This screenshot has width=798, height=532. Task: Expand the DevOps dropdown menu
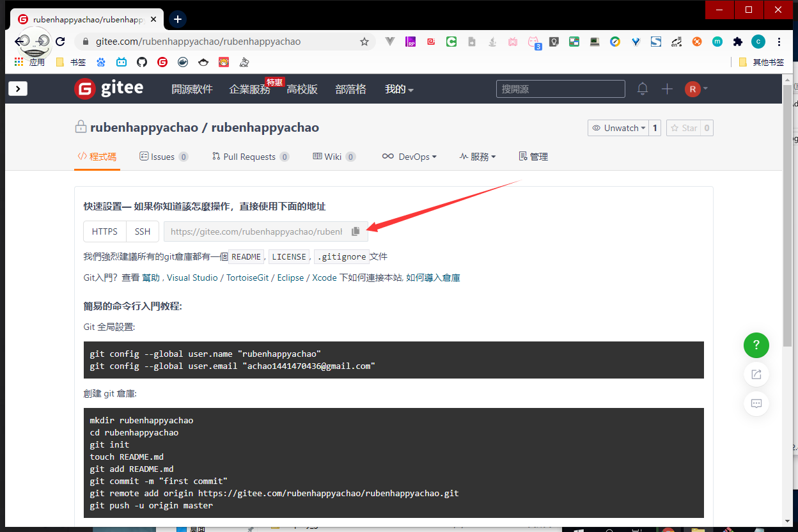[x=409, y=157]
